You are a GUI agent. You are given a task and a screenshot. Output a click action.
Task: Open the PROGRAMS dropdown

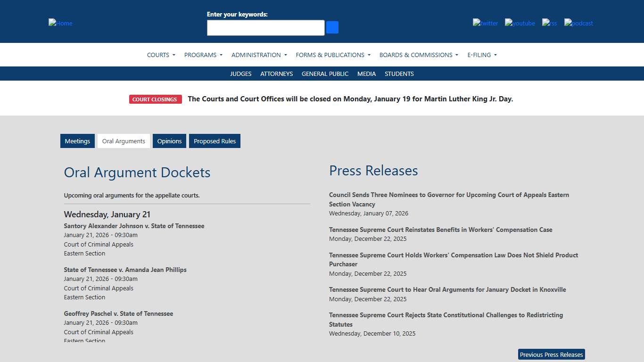pyautogui.click(x=203, y=55)
